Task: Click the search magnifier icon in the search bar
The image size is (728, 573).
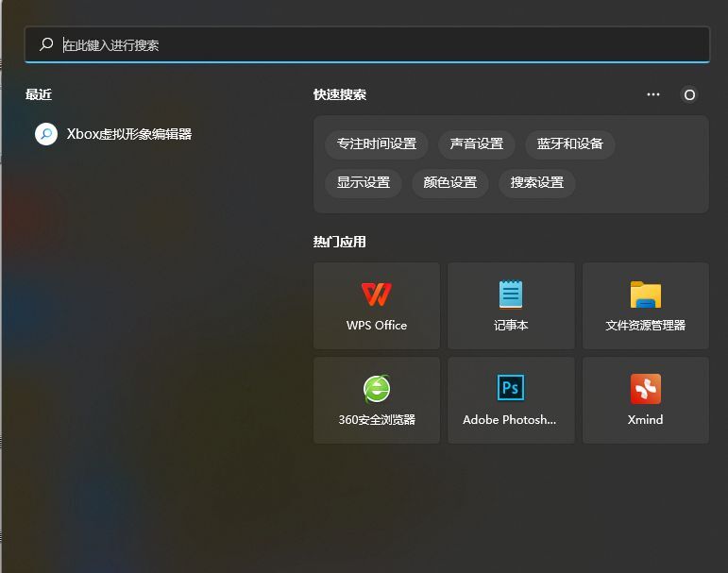Action: point(46,44)
